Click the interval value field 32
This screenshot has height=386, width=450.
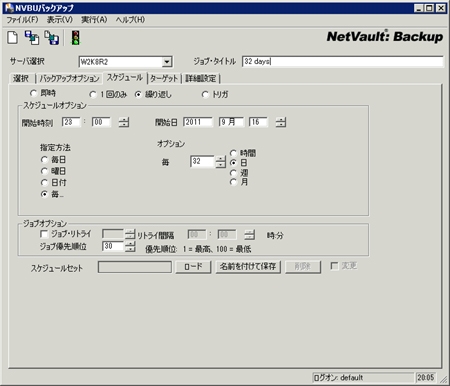[x=202, y=162]
